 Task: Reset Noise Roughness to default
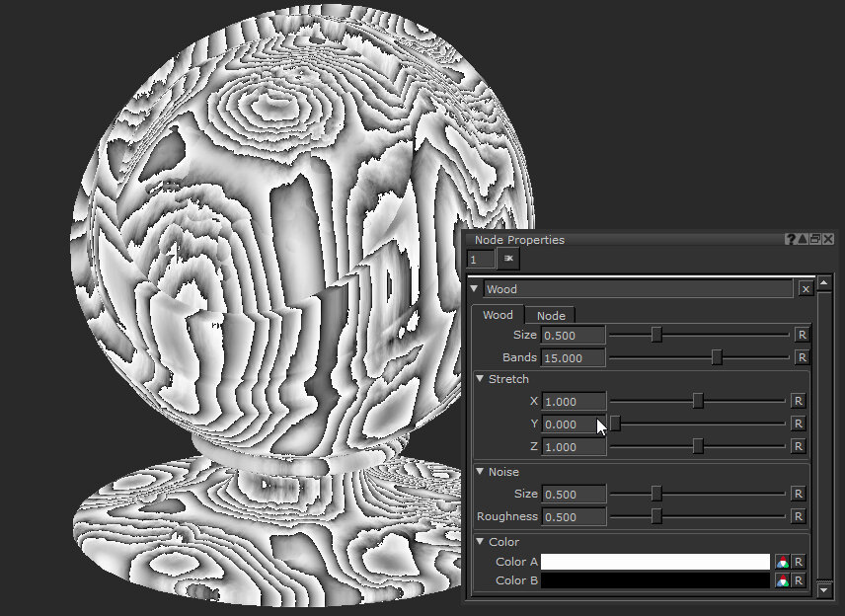799,516
